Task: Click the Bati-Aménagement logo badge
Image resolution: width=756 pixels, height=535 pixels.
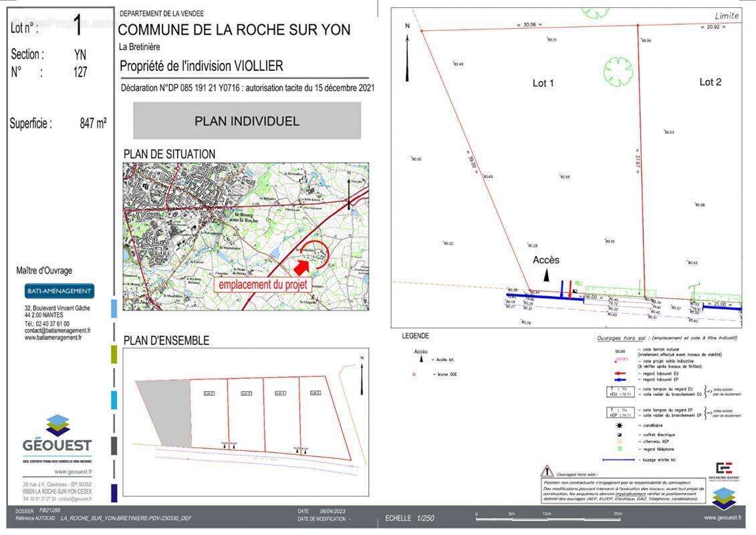Action: 59,291
